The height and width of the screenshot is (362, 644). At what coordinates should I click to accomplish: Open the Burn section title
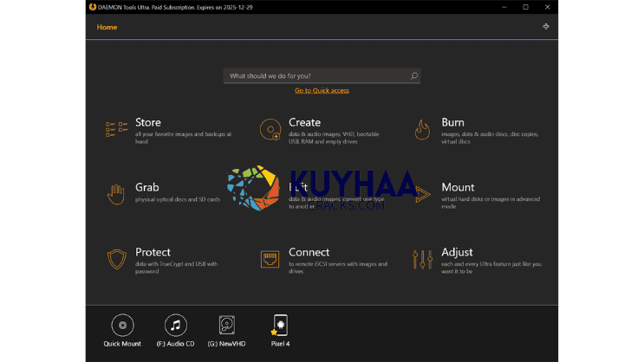coord(452,122)
